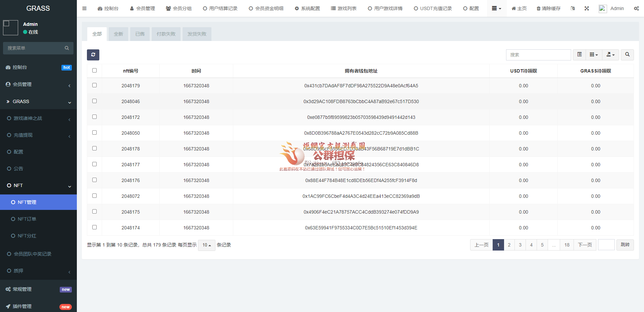Check the select-all checkbox in table header
Viewport: 644px width, 312px height.
(94, 71)
